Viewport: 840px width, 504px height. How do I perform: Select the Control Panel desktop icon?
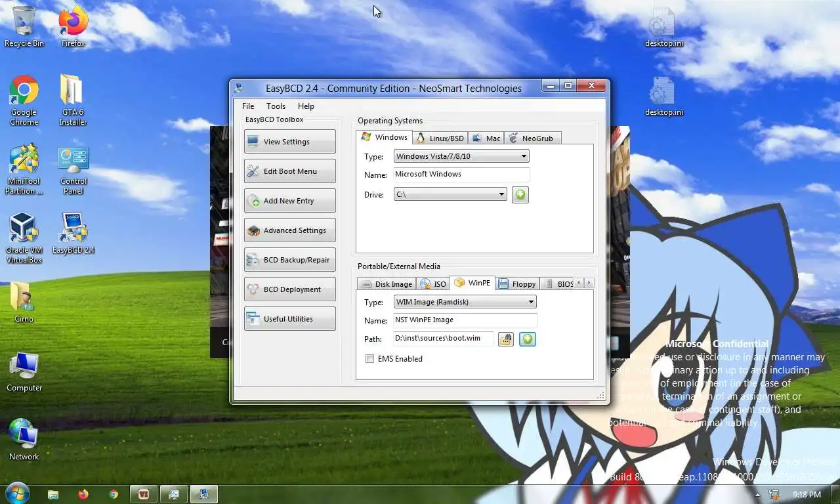tap(73, 171)
